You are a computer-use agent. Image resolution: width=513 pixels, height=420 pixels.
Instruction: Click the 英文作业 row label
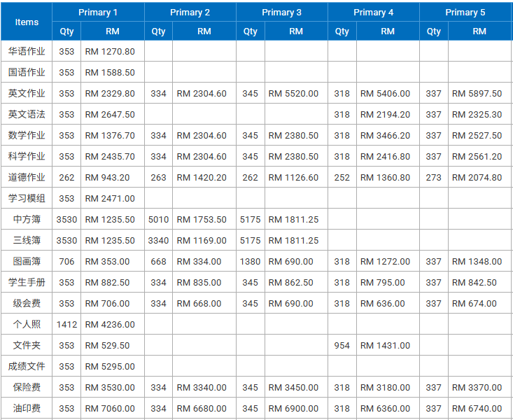pos(27,93)
